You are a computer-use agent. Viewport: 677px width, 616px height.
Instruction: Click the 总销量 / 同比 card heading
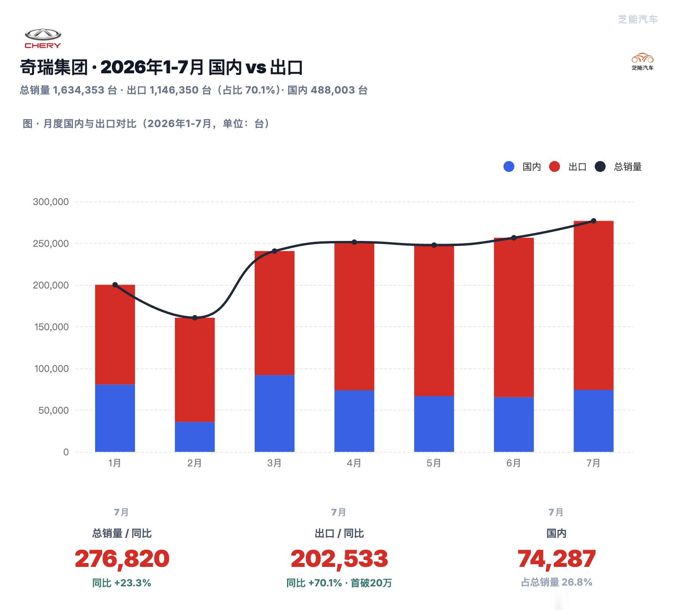[x=122, y=533]
